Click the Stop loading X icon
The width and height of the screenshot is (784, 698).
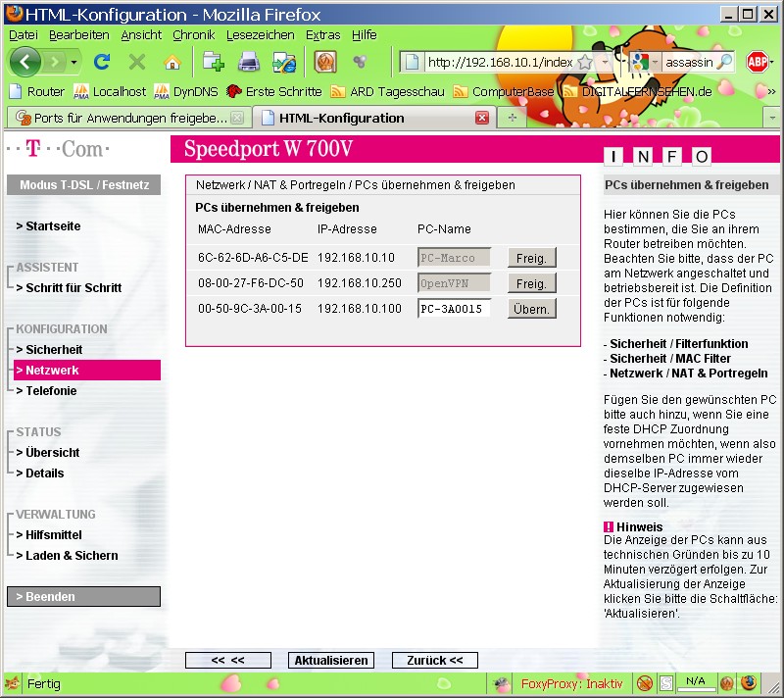136,62
